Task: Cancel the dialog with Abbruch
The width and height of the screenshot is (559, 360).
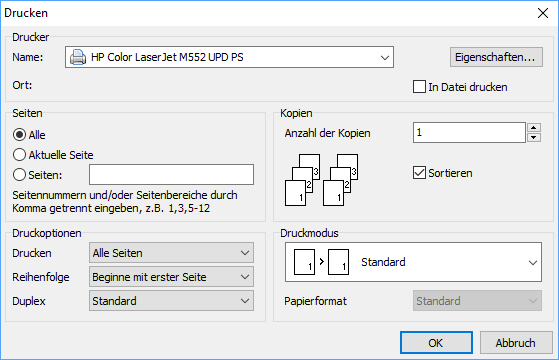Action: pyautogui.click(x=516, y=343)
